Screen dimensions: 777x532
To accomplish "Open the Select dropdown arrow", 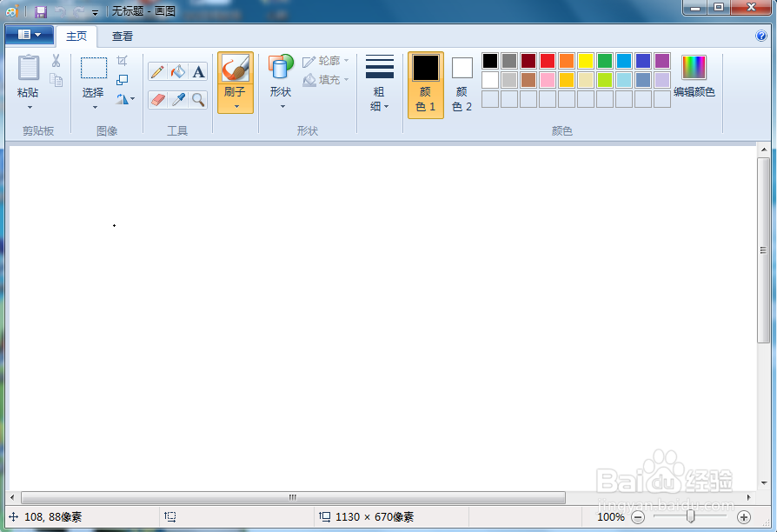I will pyautogui.click(x=95, y=107).
